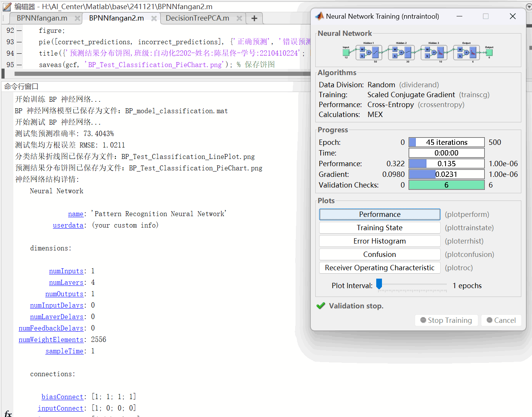Close the BPNNfangan2.m editor tab

click(154, 18)
